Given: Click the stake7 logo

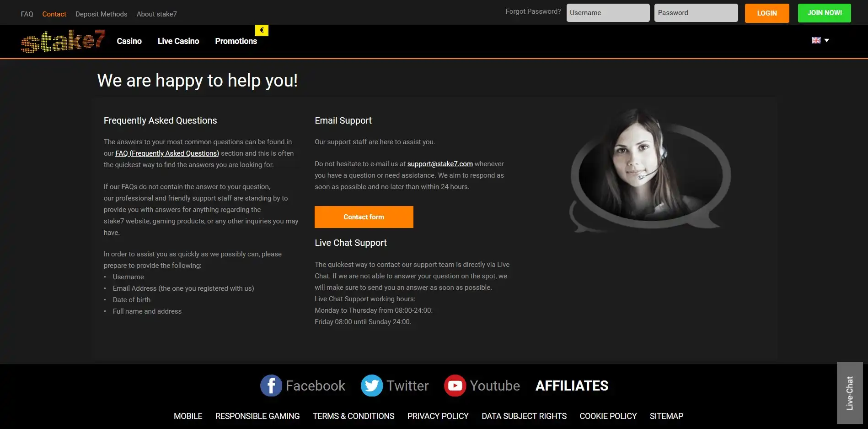Looking at the screenshot, I should (63, 41).
